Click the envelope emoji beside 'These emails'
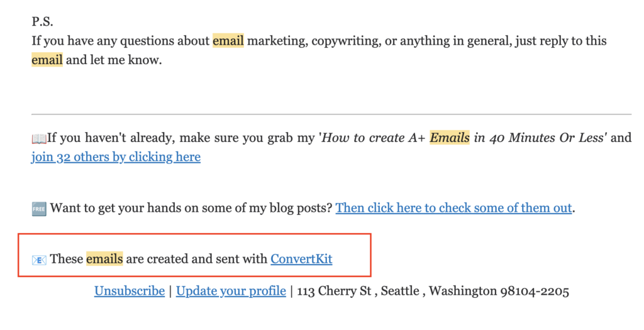This screenshot has height=330, width=644. [39, 258]
